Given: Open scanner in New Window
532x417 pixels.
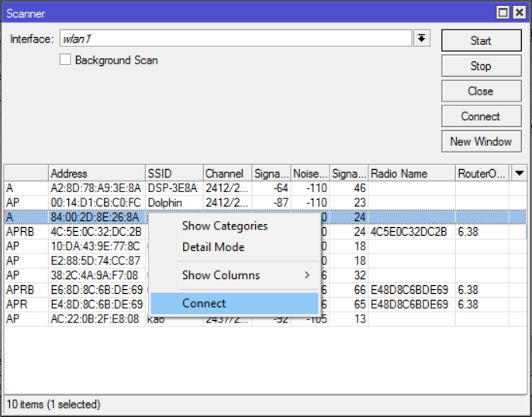Looking at the screenshot, I should (480, 141).
